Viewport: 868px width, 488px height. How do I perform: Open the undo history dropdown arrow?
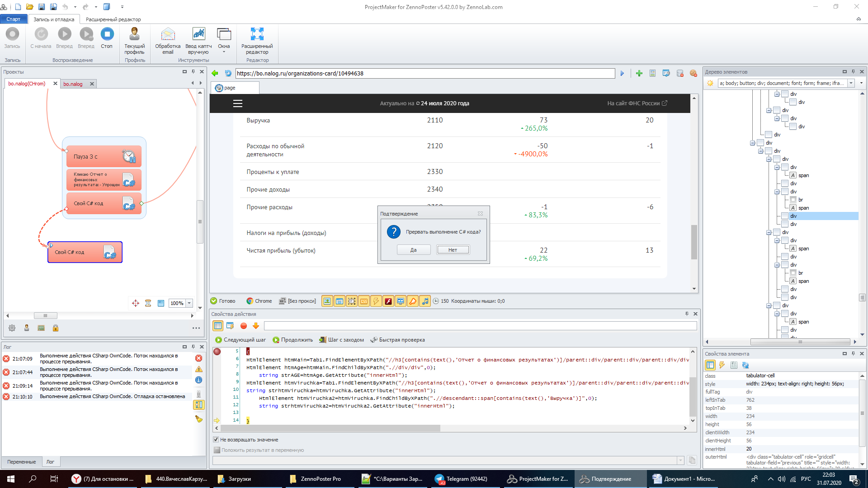point(75,7)
